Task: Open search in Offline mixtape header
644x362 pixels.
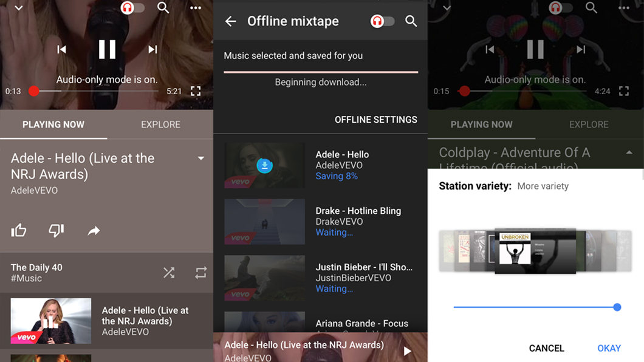Action: [411, 21]
